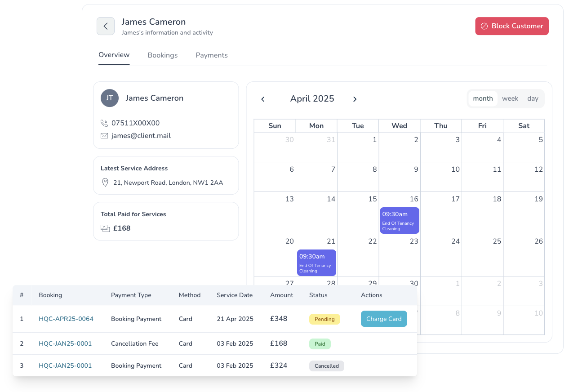
Task: Click the address 21, Newport Road, London
Action: pyautogui.click(x=168, y=183)
